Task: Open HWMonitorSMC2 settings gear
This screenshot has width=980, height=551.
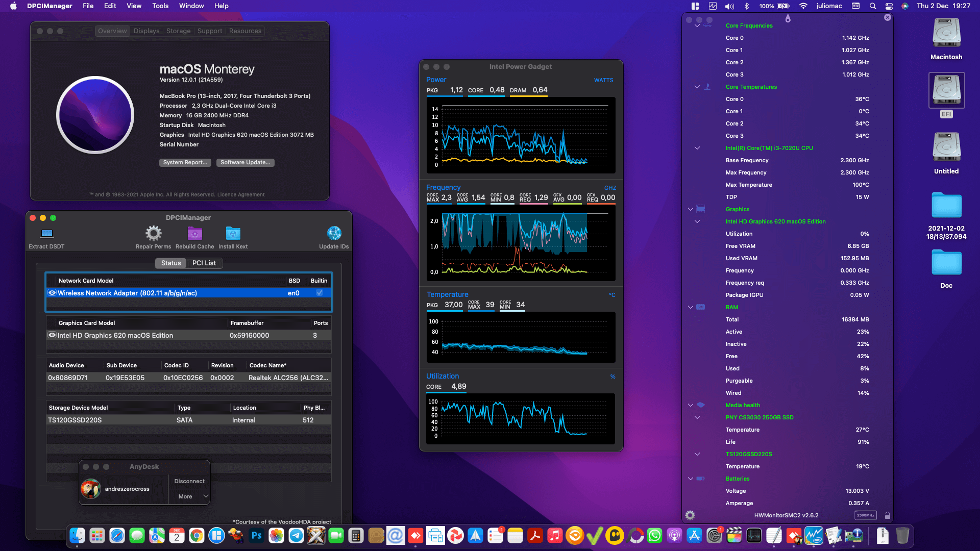Action: (690, 515)
